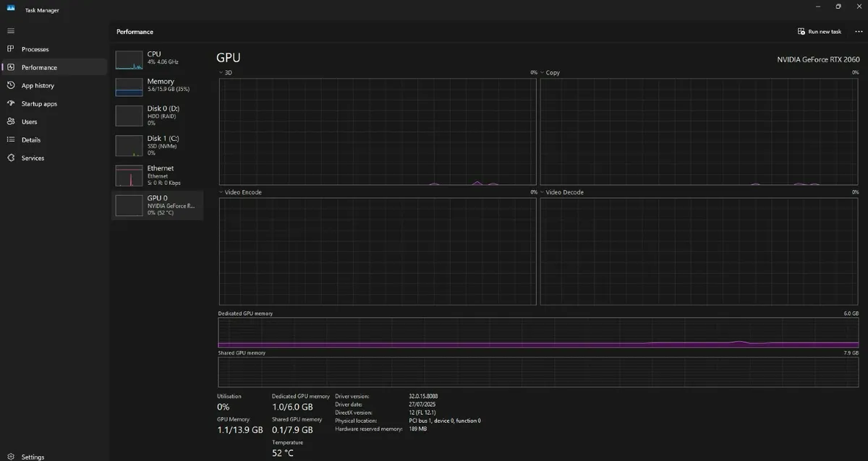
Task: Open the hamburger navigation menu
Action: click(x=11, y=31)
